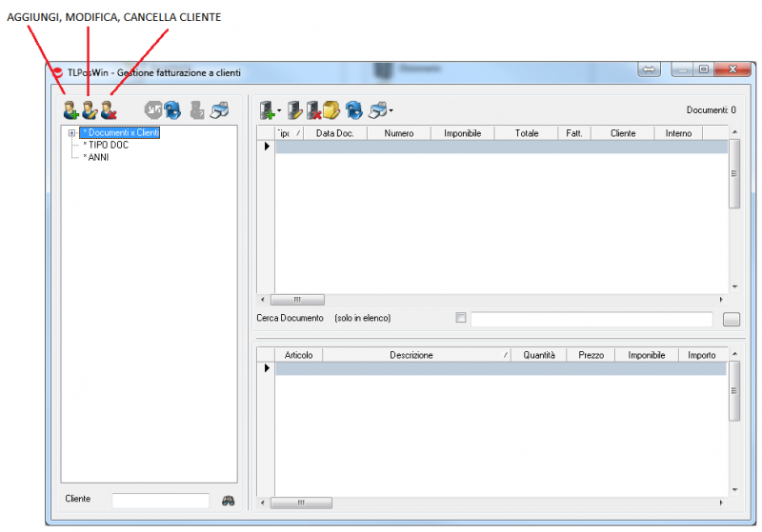Sort by Numero column header
The height and width of the screenshot is (532, 762).
399,133
